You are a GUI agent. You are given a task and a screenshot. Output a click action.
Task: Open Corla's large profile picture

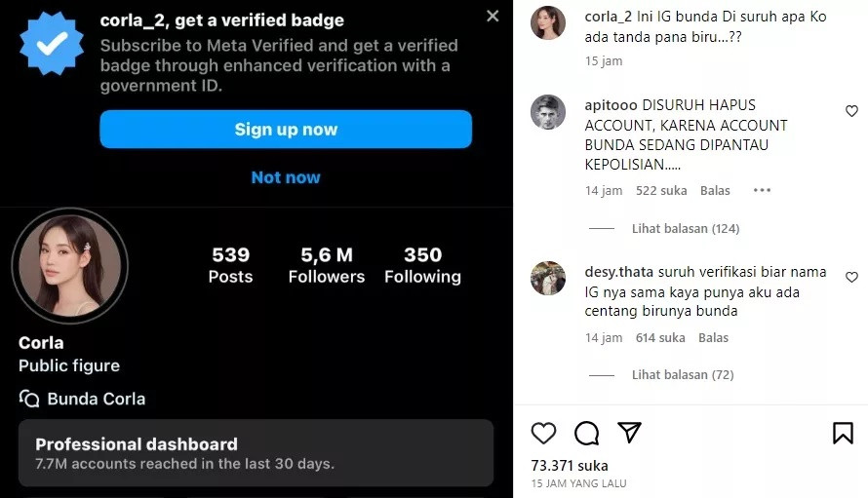[x=70, y=266]
